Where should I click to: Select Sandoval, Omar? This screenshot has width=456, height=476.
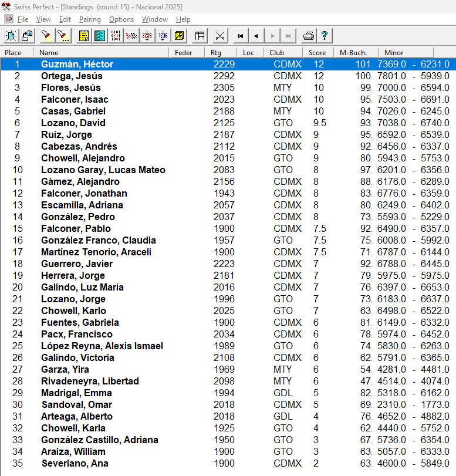pyautogui.click(x=77, y=404)
